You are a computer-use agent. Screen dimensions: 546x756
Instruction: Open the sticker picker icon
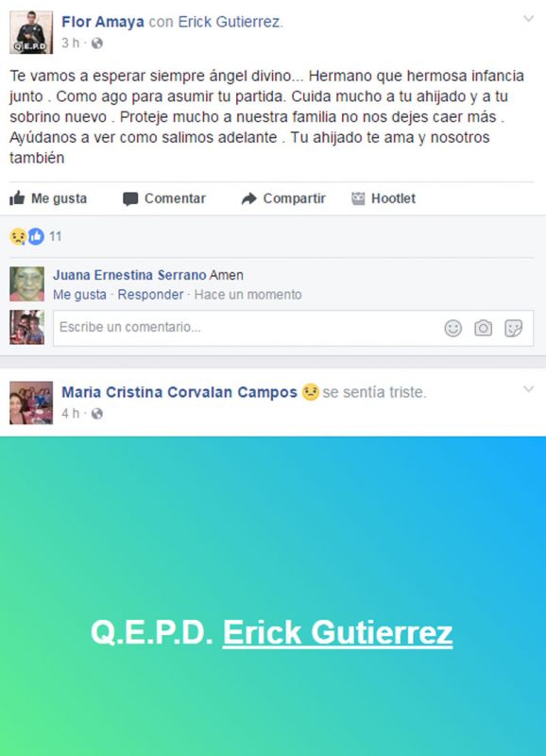(x=513, y=328)
